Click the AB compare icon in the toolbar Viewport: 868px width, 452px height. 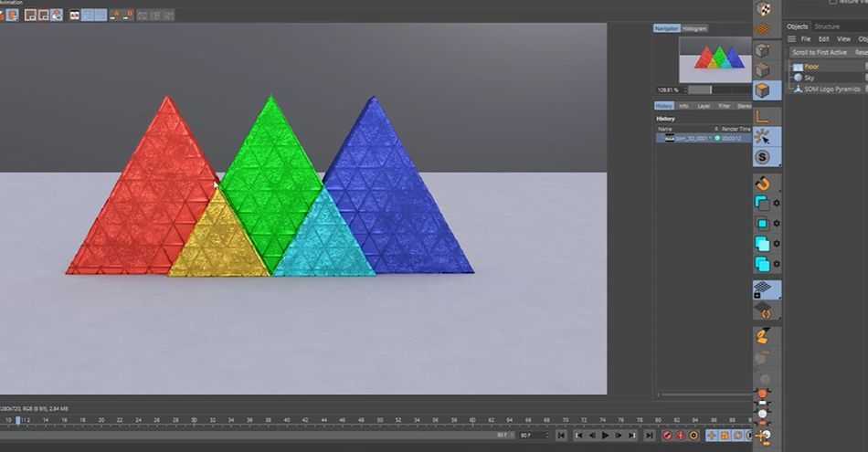[74, 15]
